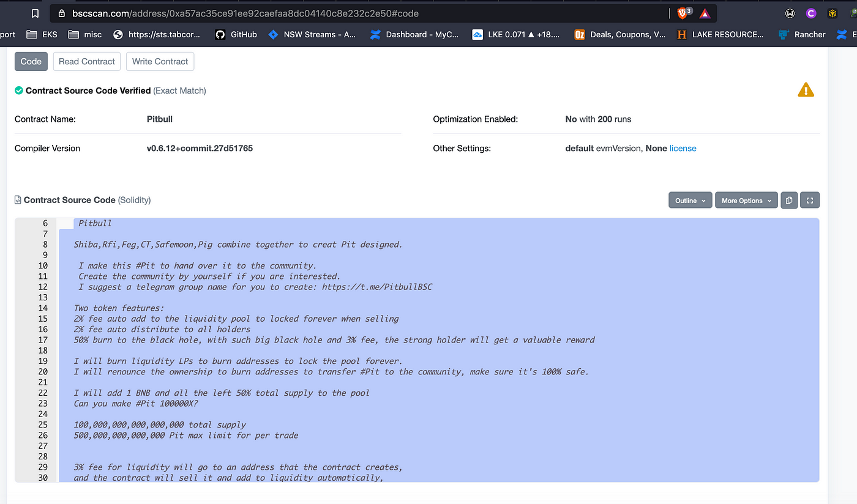Click line 25 total supply text
857x504 pixels.
coord(160,424)
